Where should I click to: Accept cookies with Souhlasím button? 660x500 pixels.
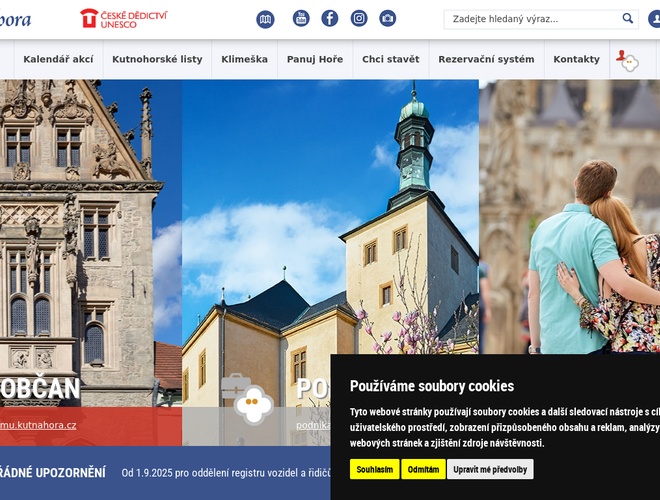(x=375, y=469)
